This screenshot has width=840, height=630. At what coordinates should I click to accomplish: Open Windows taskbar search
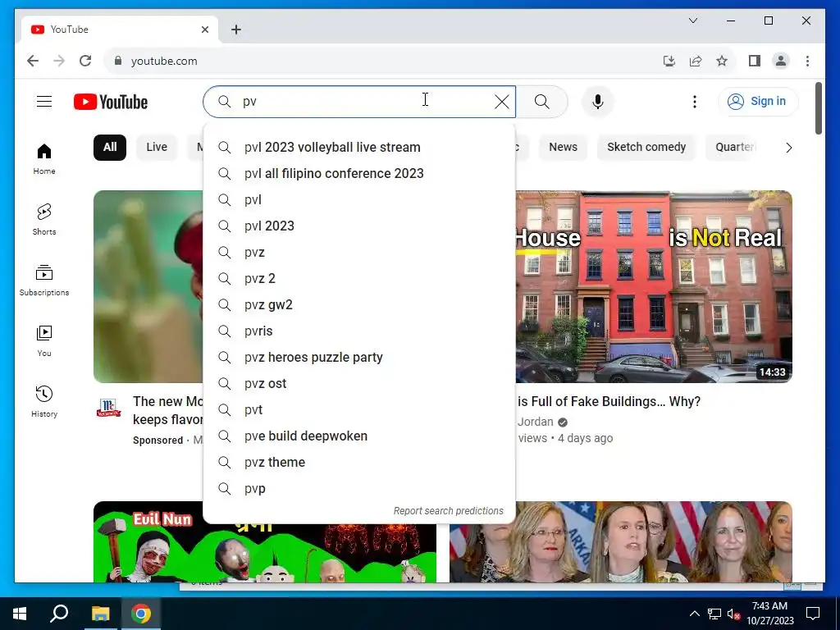(59, 614)
